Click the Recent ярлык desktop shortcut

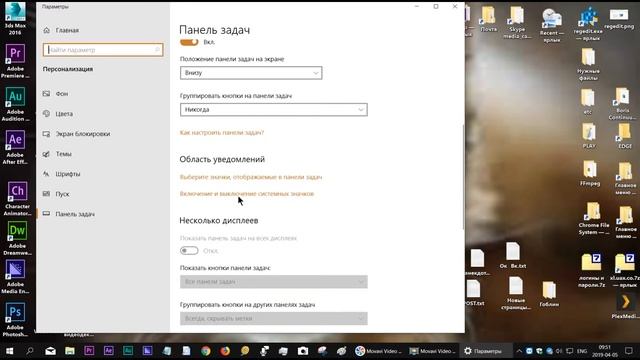coord(551,25)
